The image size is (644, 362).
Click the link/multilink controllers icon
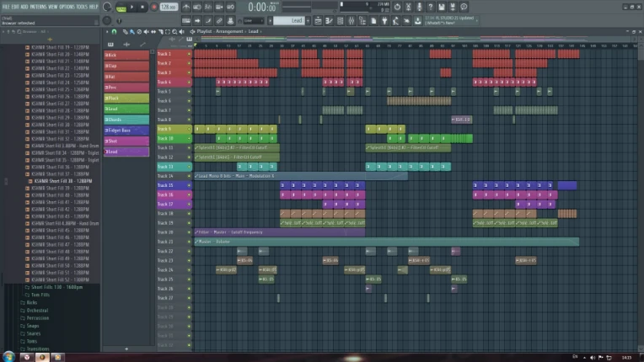(219, 20)
